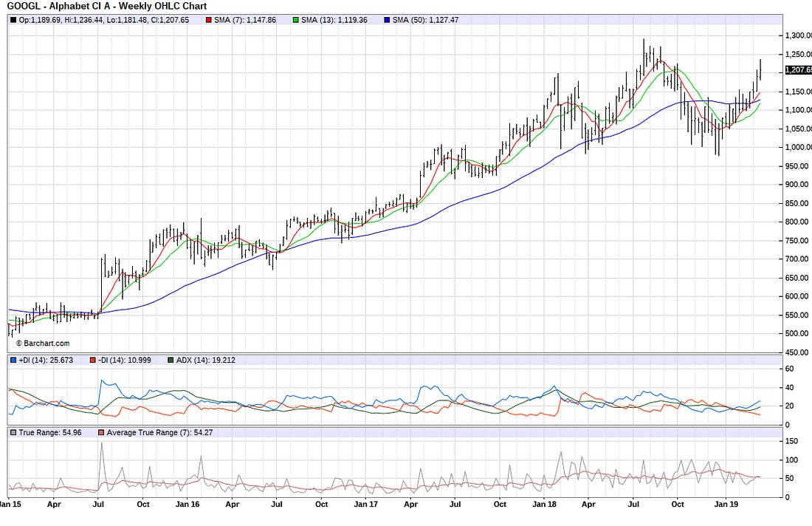This screenshot has width=812, height=526.
Task: Select the Op/Hi/Lo/Cl values legend text
Action: [x=104, y=20]
